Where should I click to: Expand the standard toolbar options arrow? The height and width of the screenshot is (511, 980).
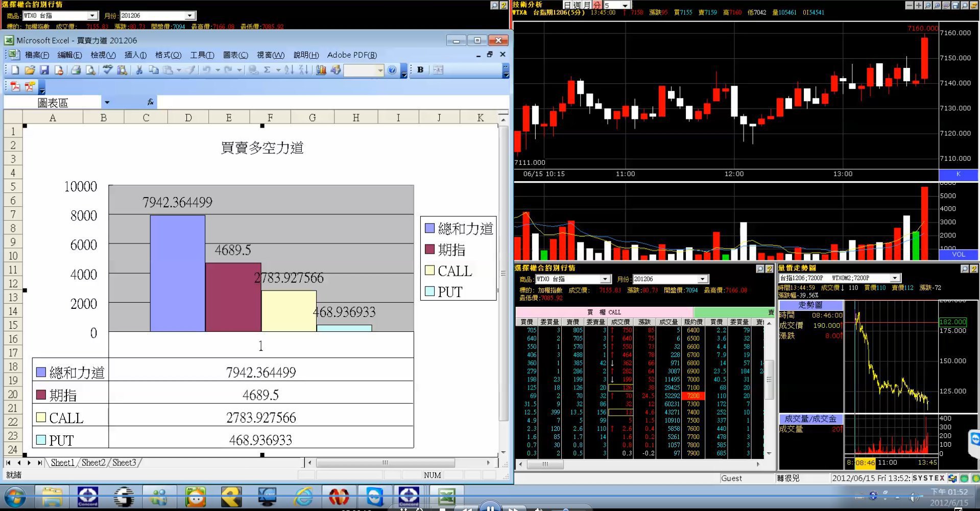[x=404, y=70]
